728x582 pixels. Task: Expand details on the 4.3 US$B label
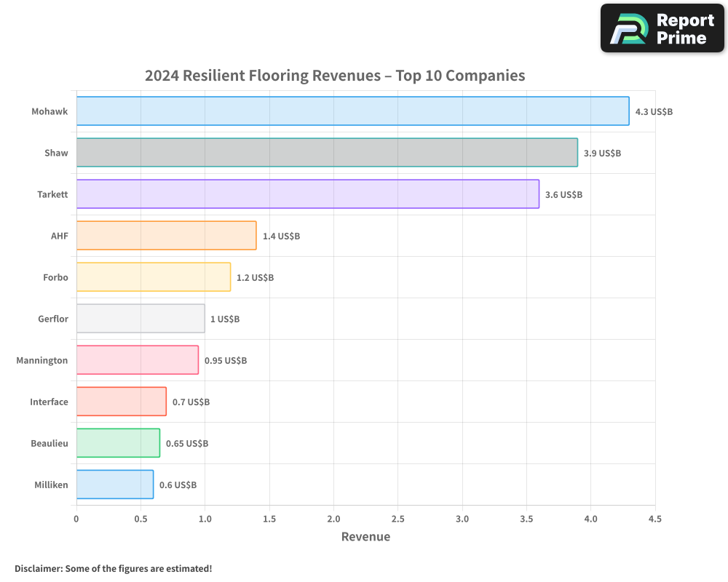654,111
